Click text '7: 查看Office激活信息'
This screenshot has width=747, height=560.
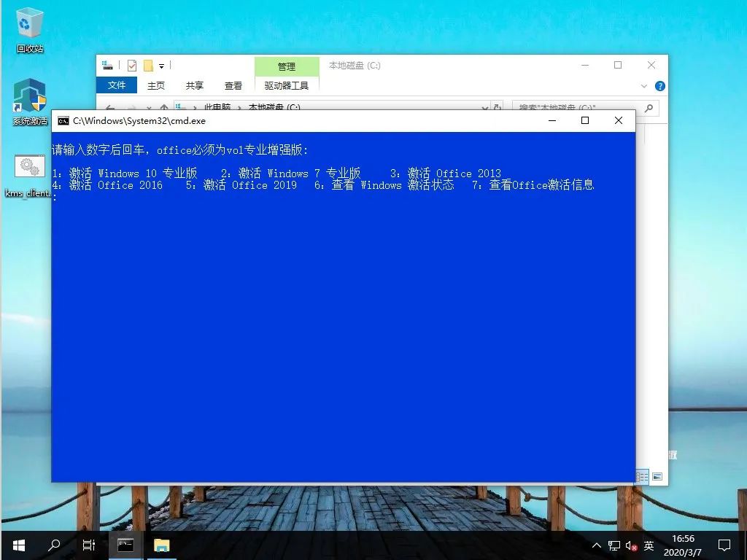tap(533, 184)
